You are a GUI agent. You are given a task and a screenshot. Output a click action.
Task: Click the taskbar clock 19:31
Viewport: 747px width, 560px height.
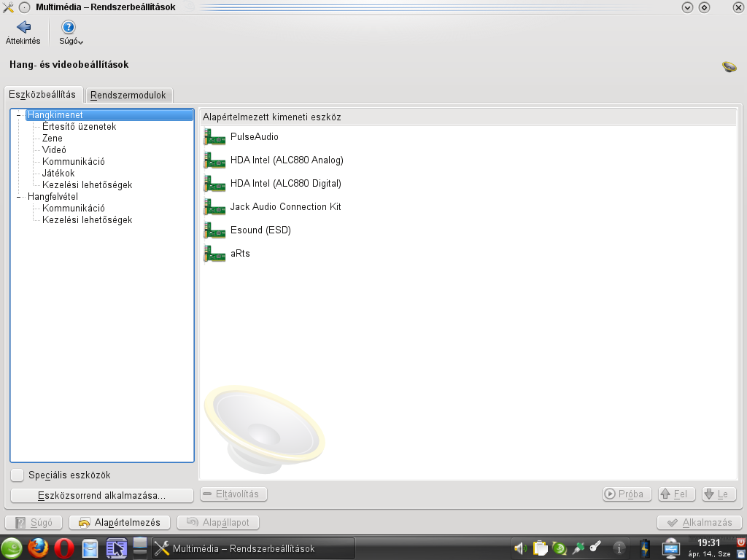pos(709,542)
